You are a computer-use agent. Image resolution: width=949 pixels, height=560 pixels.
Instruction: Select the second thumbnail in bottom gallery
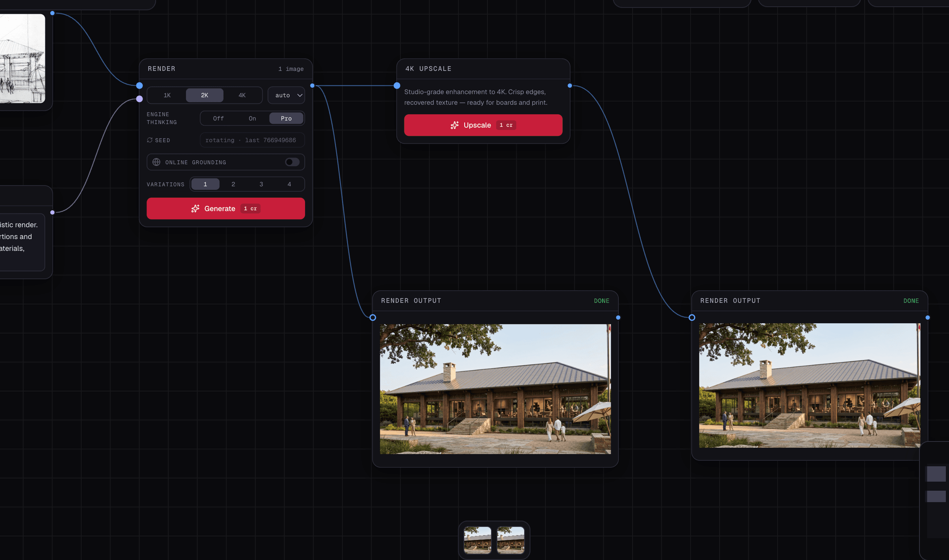pyautogui.click(x=511, y=540)
